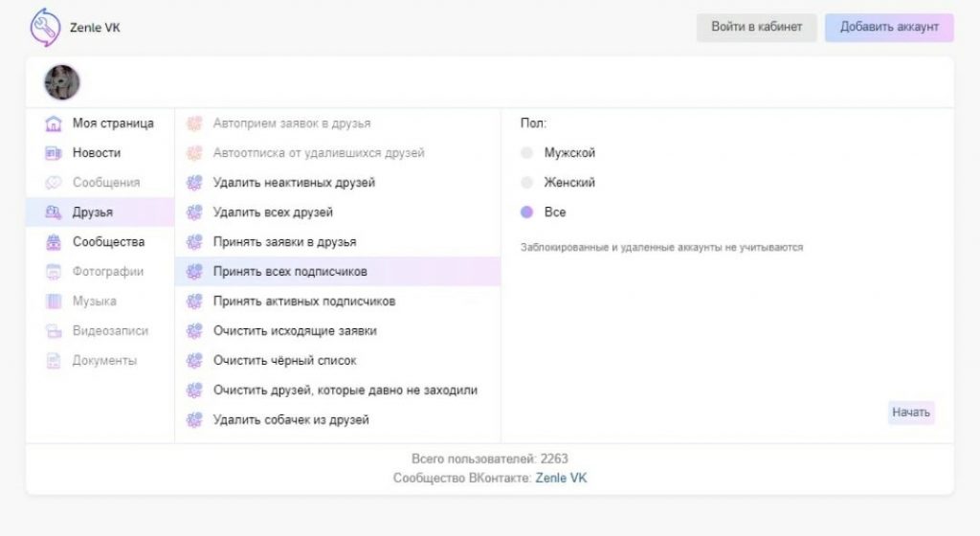The width and height of the screenshot is (980, 536).
Task: Click the Zenle VK logo icon
Action: 45,28
